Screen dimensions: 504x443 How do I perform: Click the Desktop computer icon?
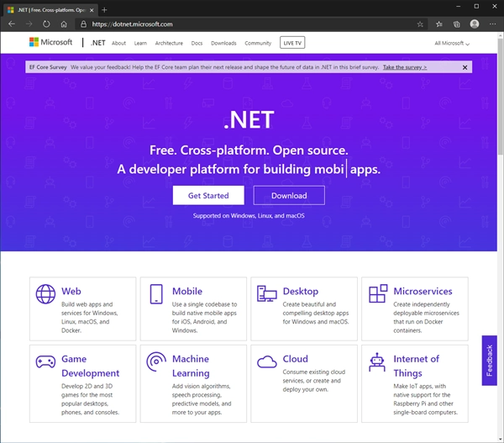267,293
